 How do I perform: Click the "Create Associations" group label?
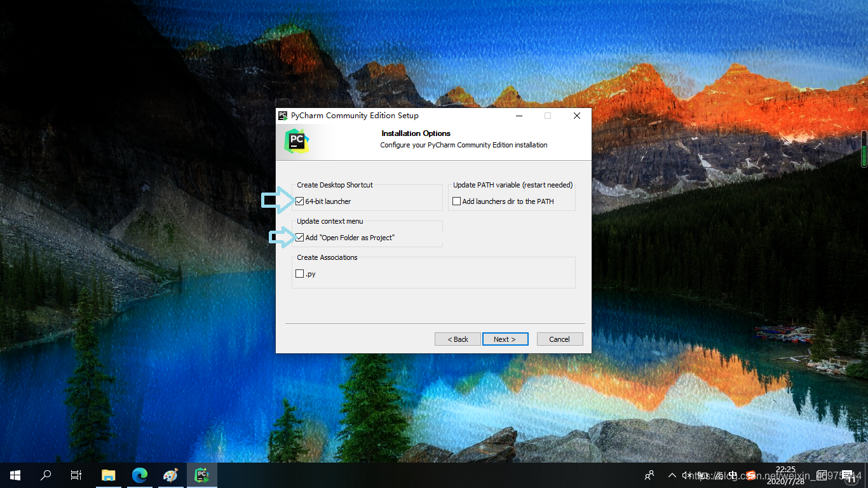[327, 257]
